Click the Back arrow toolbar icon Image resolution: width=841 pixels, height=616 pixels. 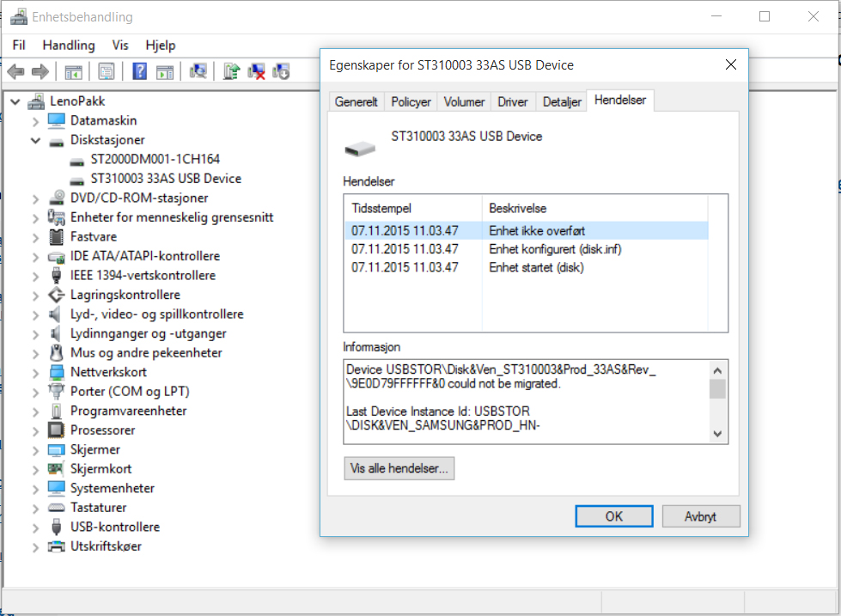click(16, 70)
